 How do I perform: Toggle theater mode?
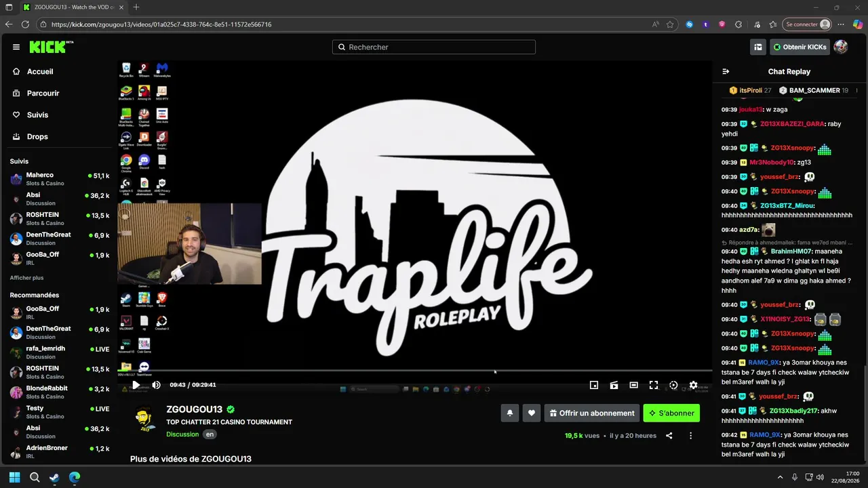coord(633,385)
